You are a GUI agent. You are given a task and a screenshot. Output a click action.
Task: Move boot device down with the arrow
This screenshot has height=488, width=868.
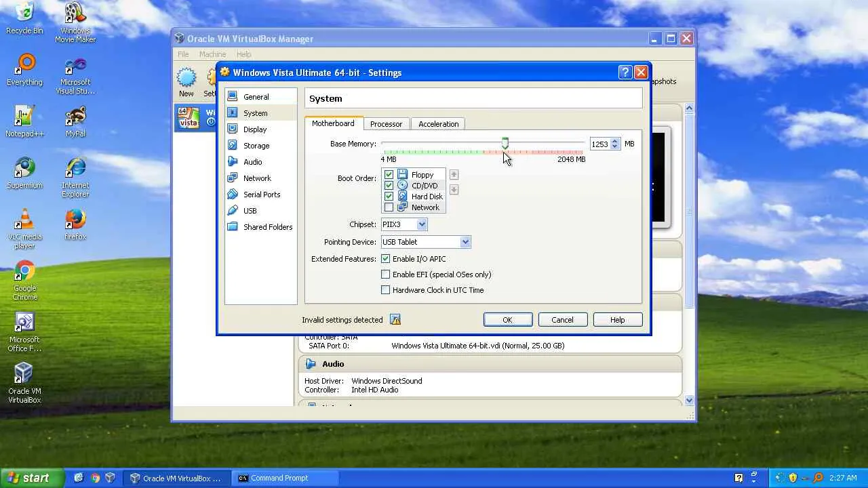454,190
